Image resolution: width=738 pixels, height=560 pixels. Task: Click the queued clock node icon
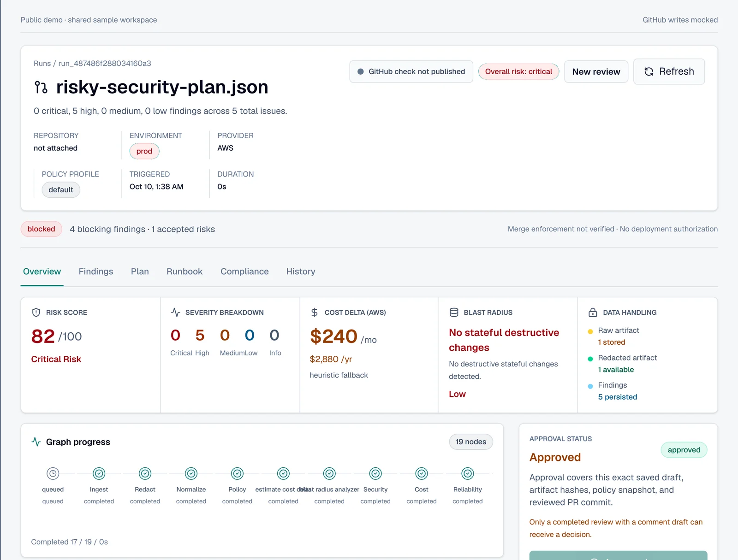click(x=53, y=473)
